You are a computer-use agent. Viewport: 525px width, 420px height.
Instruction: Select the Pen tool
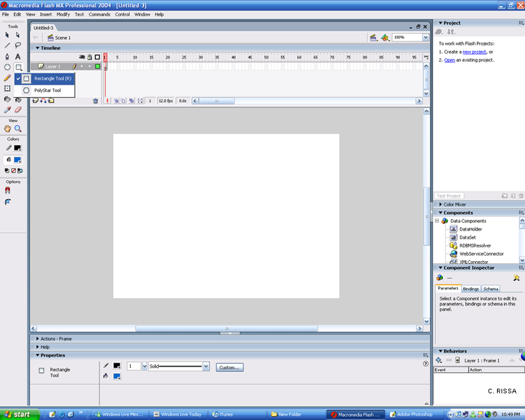(x=7, y=56)
